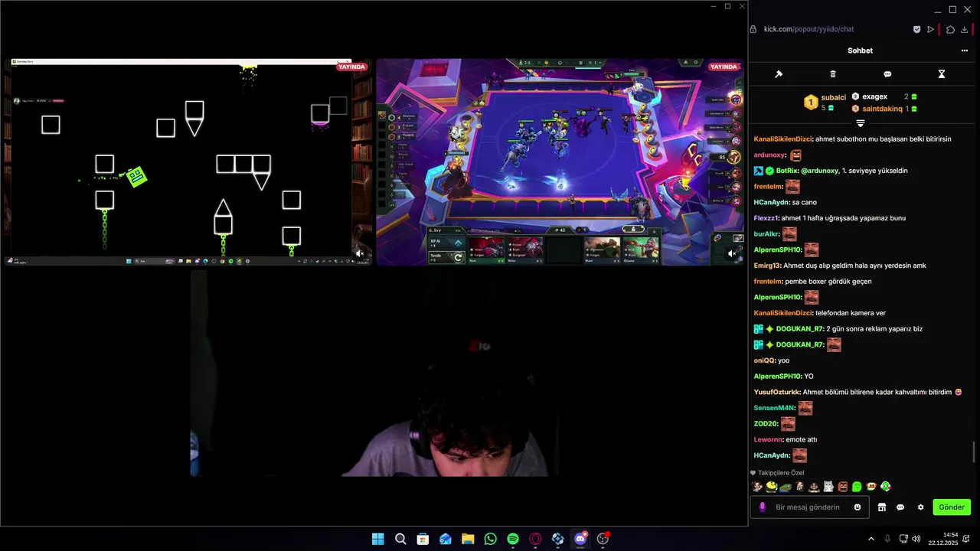This screenshot has height=551, width=980.
Task: Click the chat scrollbar thumb
Action: coord(975,452)
